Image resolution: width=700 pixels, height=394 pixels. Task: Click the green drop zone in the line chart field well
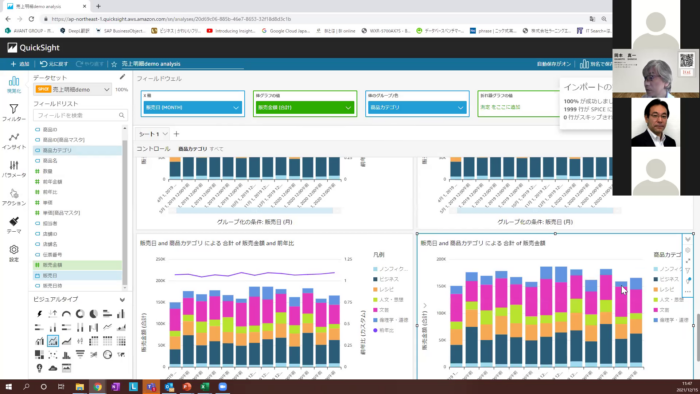pos(518,108)
